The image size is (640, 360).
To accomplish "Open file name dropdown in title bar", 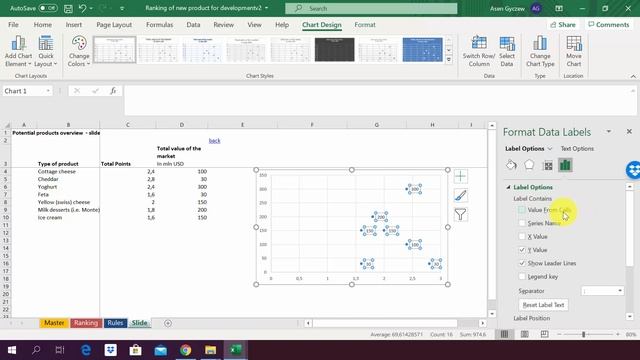I will point(267,8).
